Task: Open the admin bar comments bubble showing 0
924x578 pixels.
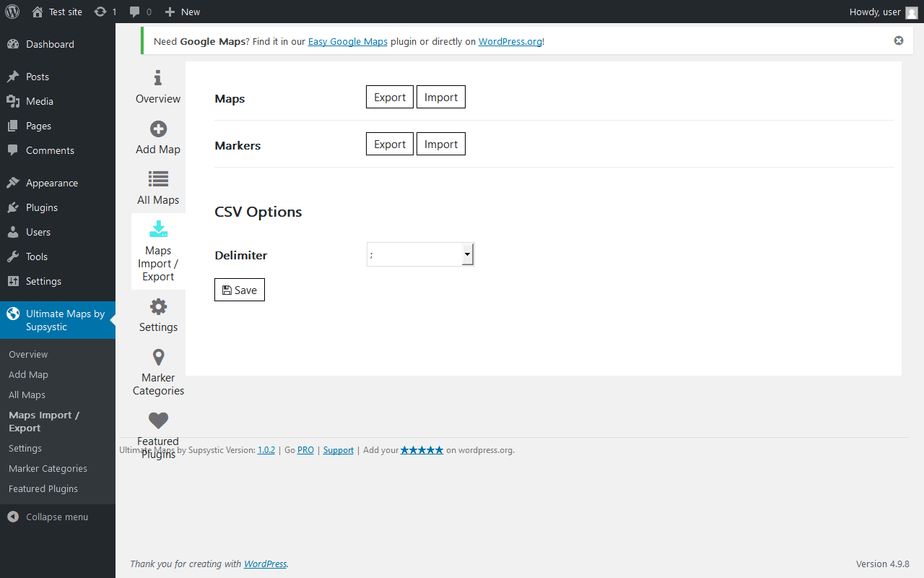Action: tap(140, 12)
